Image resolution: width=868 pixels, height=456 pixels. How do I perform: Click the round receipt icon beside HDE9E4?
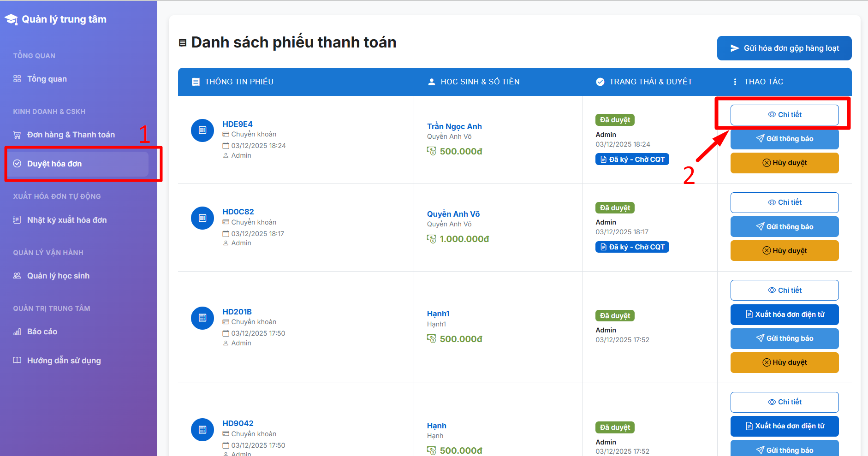(202, 130)
